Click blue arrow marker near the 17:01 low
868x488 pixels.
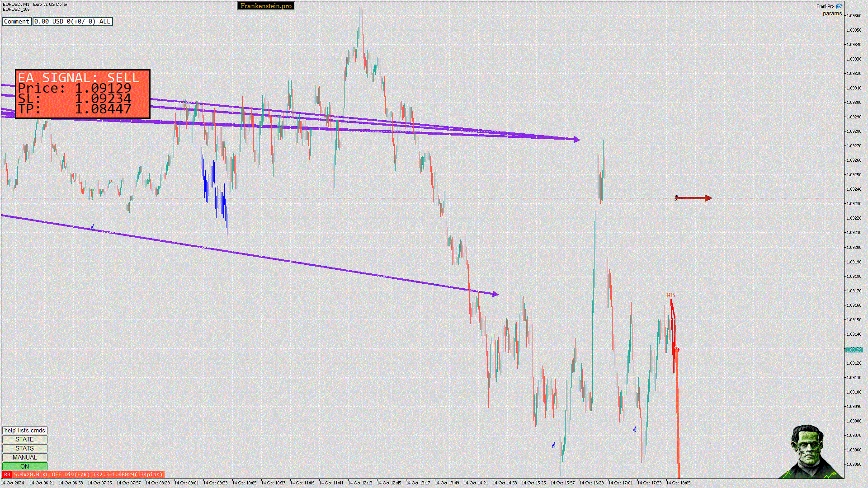pos(635,429)
